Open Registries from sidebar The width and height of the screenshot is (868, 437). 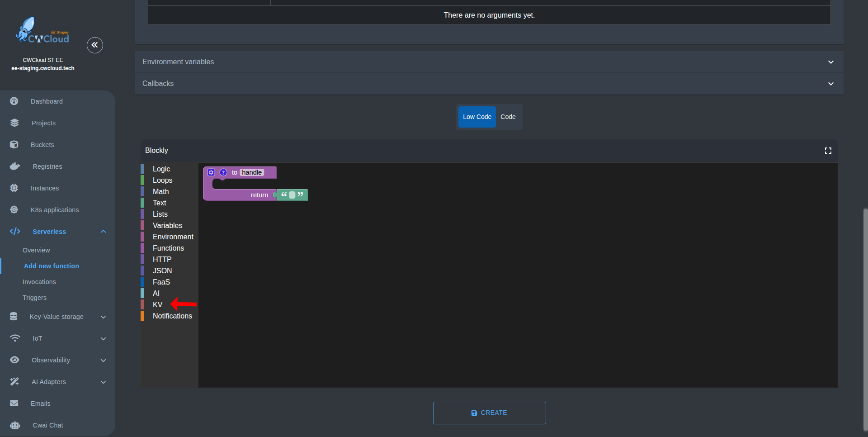click(47, 166)
